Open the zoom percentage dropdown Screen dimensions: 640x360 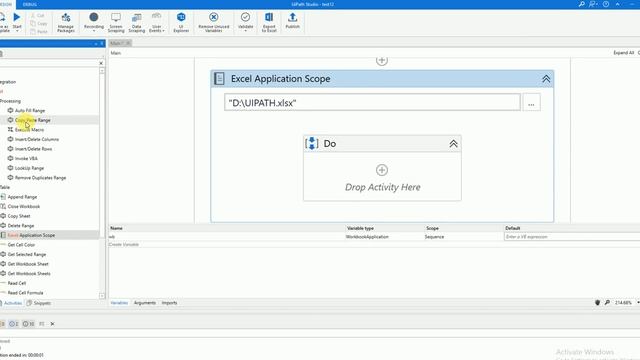[x=638, y=302]
